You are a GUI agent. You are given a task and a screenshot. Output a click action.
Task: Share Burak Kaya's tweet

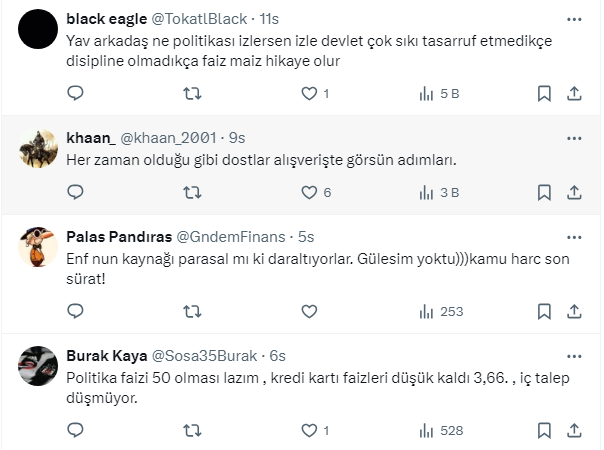[575, 430]
